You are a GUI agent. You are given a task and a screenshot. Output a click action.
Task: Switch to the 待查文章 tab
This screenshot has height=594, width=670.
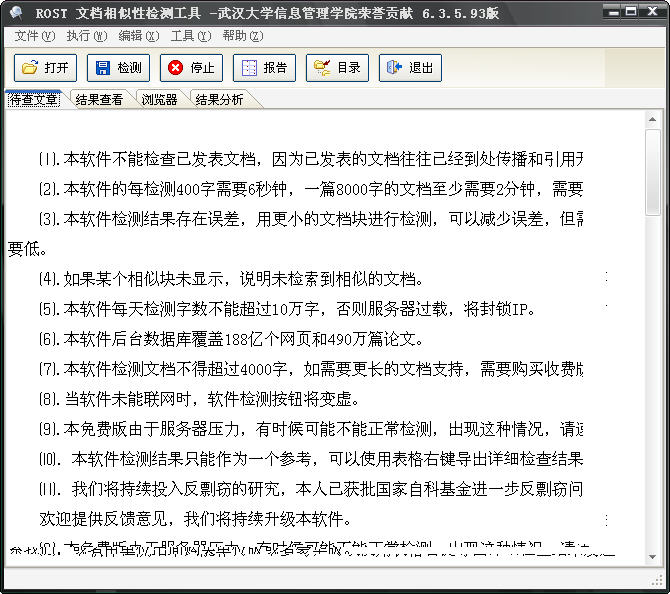click(33, 99)
